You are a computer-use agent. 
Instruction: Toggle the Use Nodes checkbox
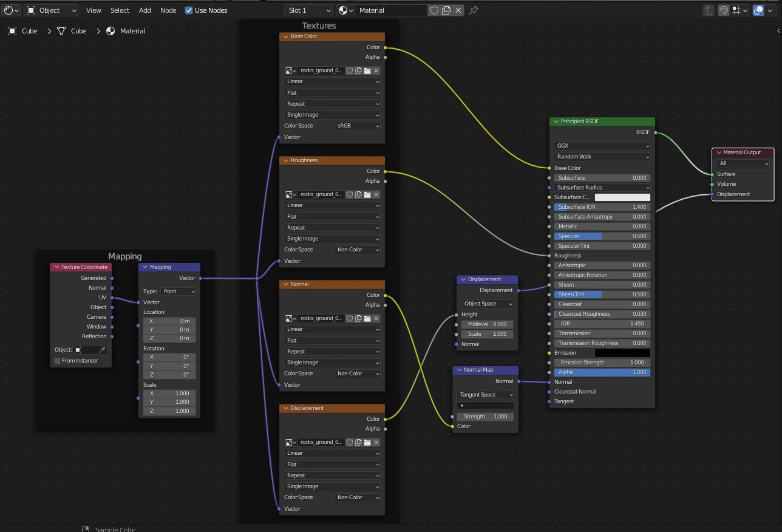189,10
